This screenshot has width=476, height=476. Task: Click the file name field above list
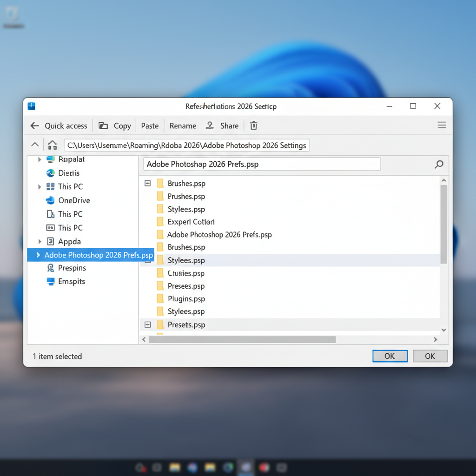[262, 164]
